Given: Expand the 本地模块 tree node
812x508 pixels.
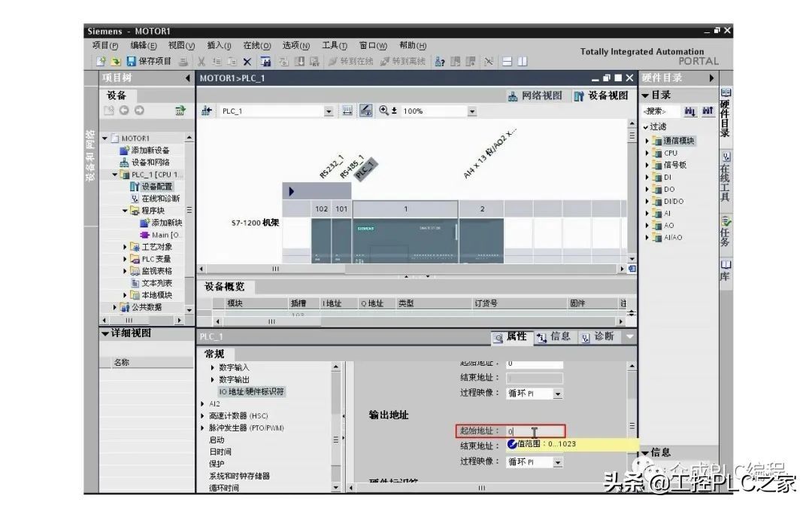Looking at the screenshot, I should 125,296.
